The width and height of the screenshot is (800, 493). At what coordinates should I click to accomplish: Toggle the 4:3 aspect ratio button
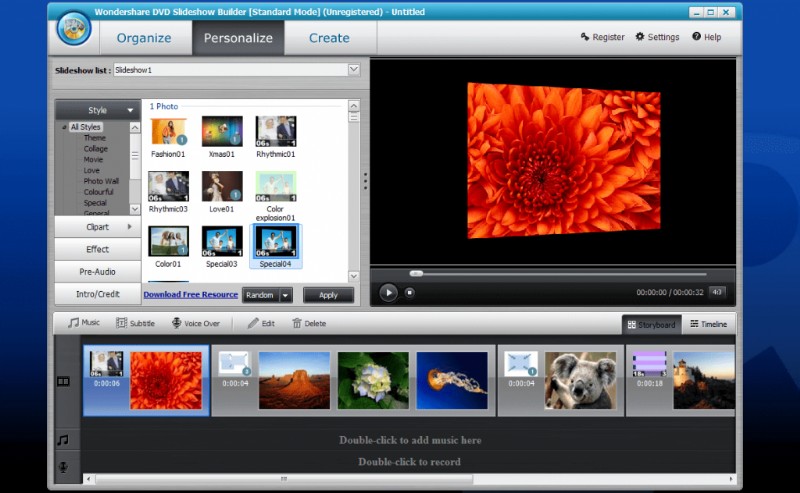point(717,292)
